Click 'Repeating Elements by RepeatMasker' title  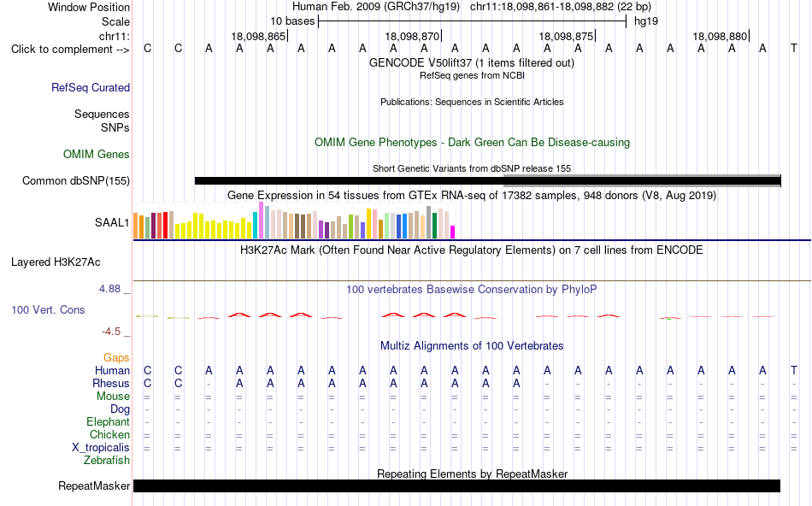473,474
